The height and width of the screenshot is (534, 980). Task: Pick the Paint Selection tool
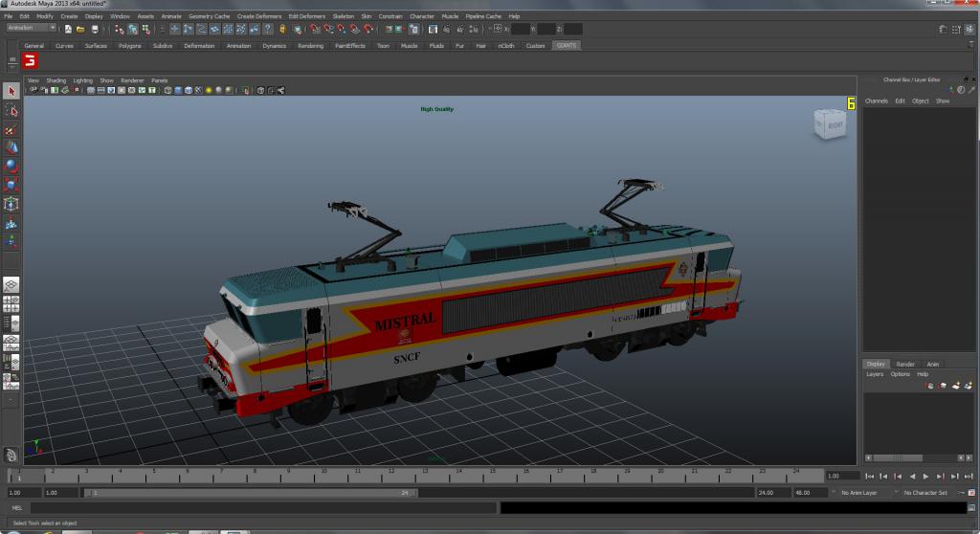(11, 129)
